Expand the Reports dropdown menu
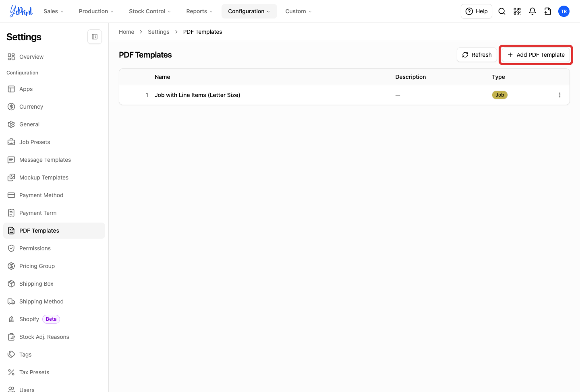Screen dimensions: 580x392 point(199,11)
